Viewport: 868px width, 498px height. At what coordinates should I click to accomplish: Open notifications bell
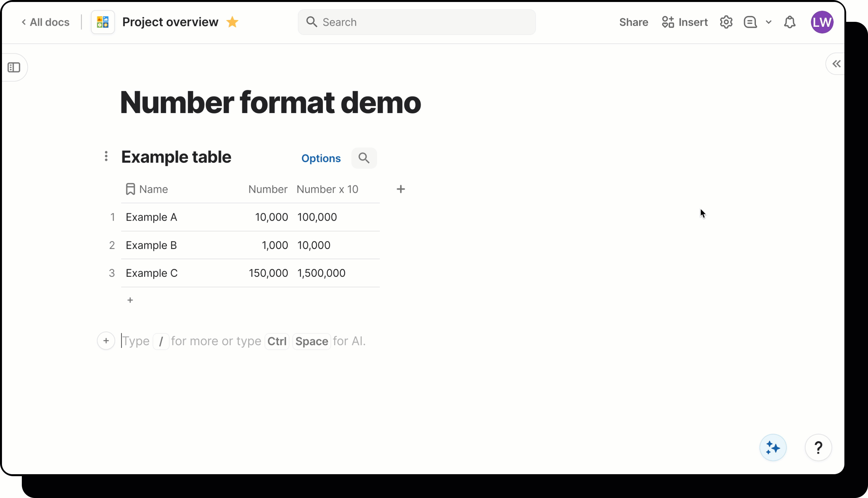(789, 22)
